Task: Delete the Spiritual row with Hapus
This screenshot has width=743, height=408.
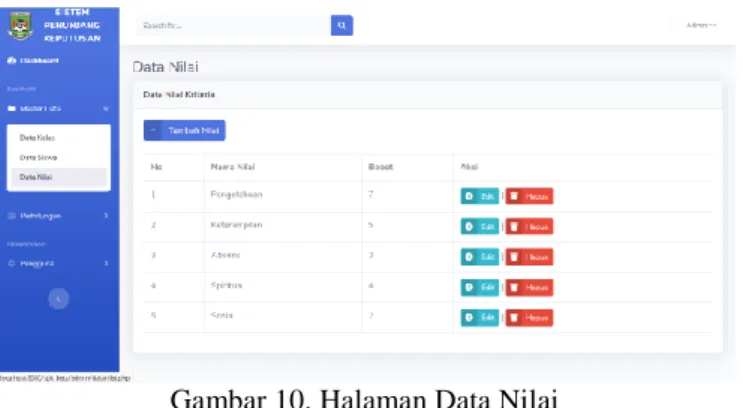Action: click(529, 287)
